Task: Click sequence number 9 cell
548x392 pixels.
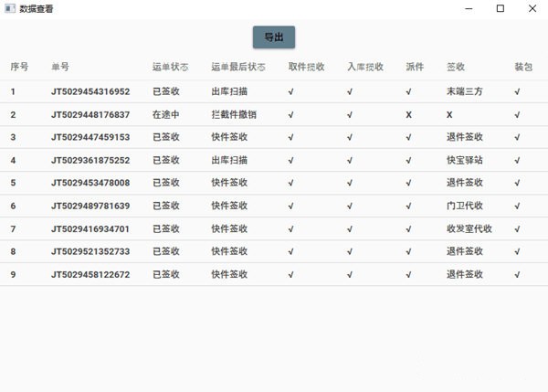Action: pos(13,274)
